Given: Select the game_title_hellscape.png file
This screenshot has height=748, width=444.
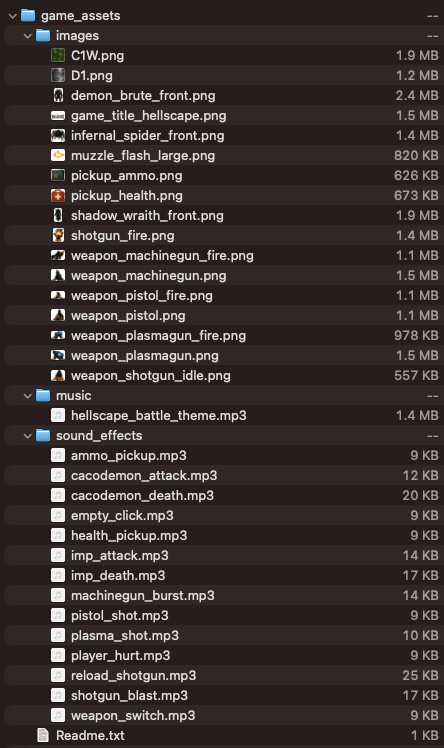Looking at the screenshot, I should click(222, 115).
